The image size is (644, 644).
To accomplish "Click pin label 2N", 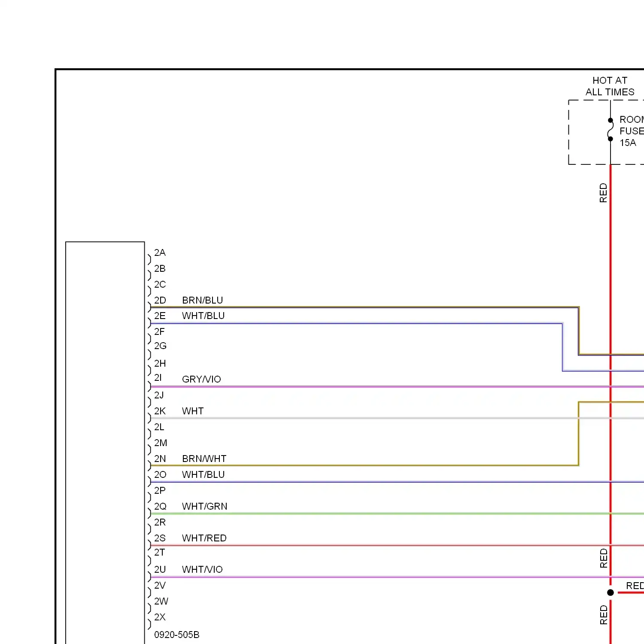I will 160,459.
